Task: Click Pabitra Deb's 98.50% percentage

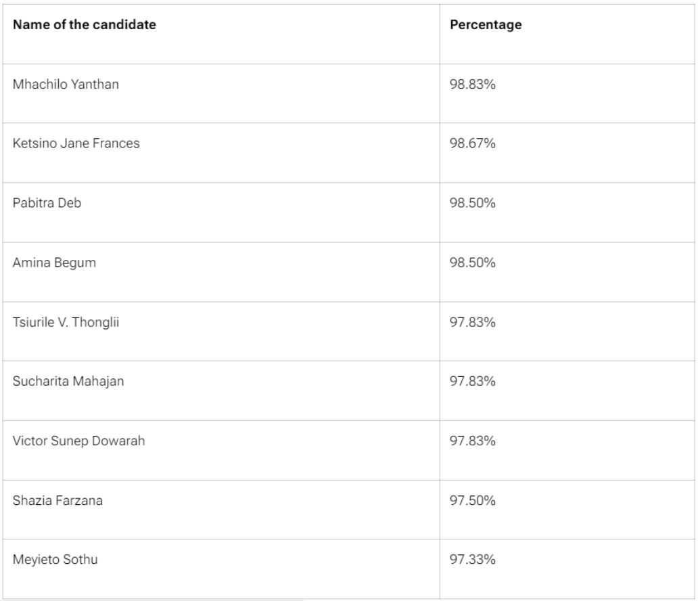Action: click(473, 203)
